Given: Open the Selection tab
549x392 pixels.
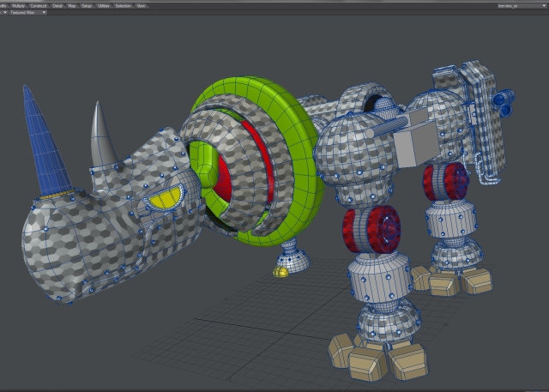Looking at the screenshot, I should click(123, 5).
